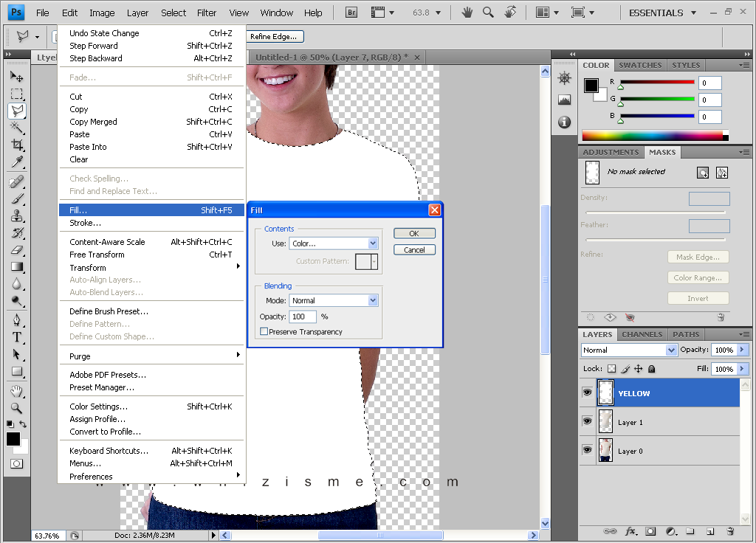Switch to the Swatches tab
This screenshot has height=543, width=756.
coord(640,65)
